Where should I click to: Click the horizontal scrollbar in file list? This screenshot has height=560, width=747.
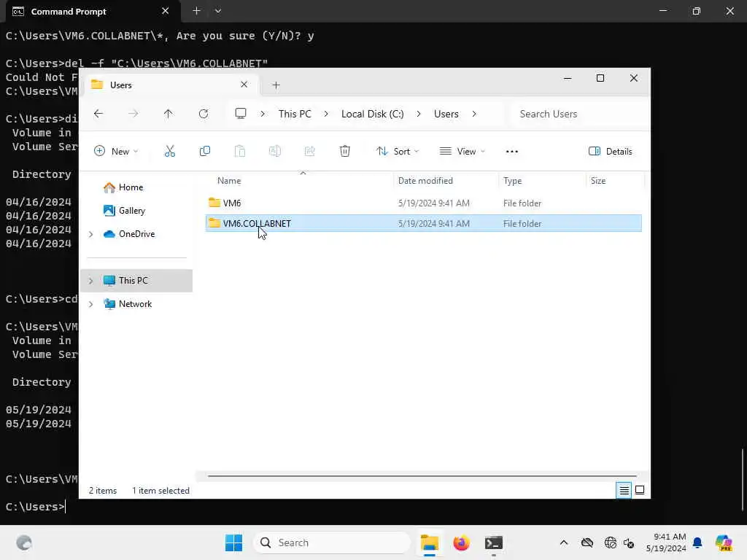422,475
